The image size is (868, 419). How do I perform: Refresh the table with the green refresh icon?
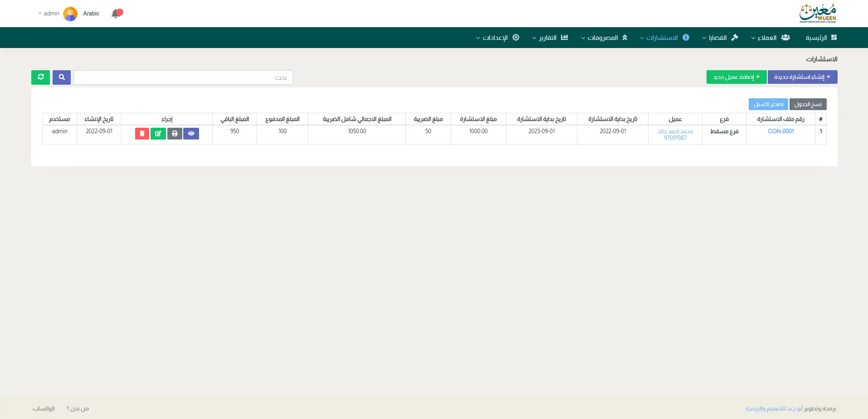coord(41,77)
